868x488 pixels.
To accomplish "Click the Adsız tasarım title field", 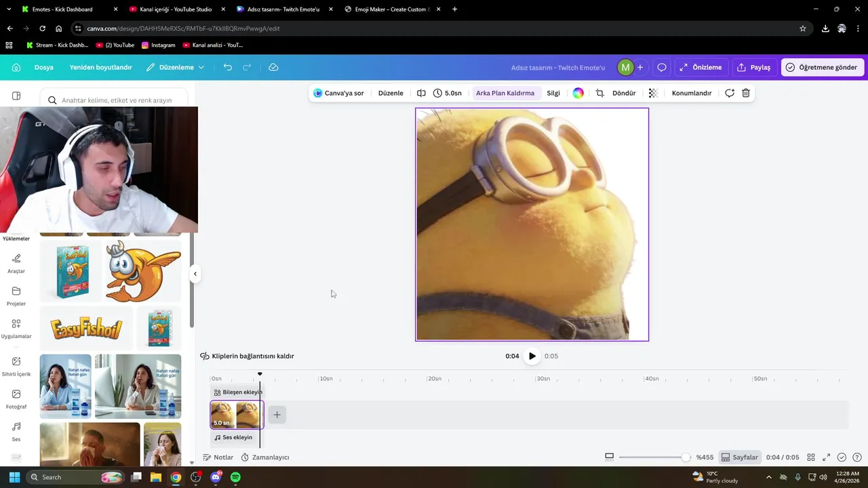I will click(557, 68).
